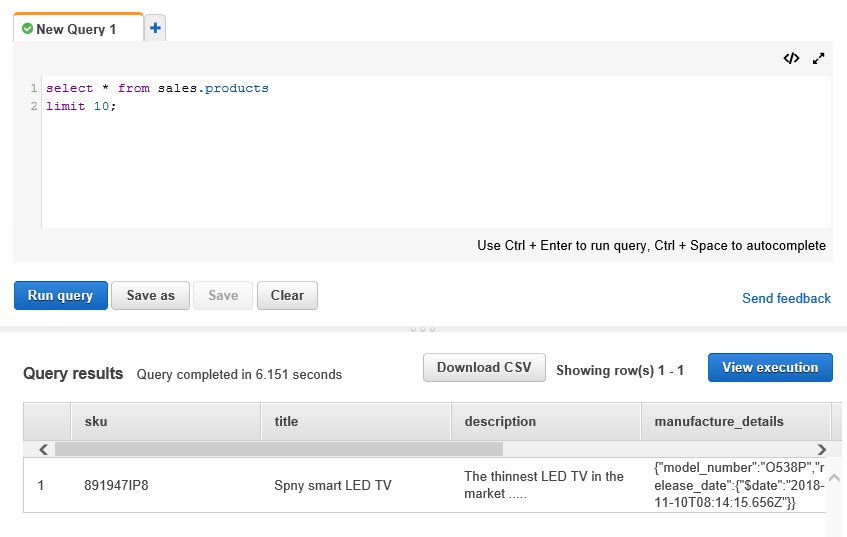Screen dimensions: 847x537
Task: Click the query completed in 6.151 seconds text
Action: [x=239, y=374]
